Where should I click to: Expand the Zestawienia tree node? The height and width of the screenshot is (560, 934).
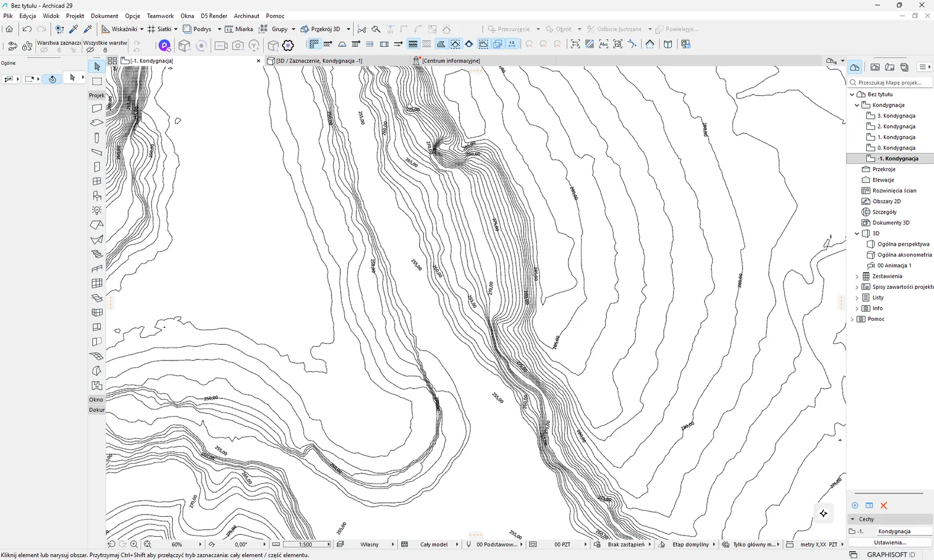[857, 276]
